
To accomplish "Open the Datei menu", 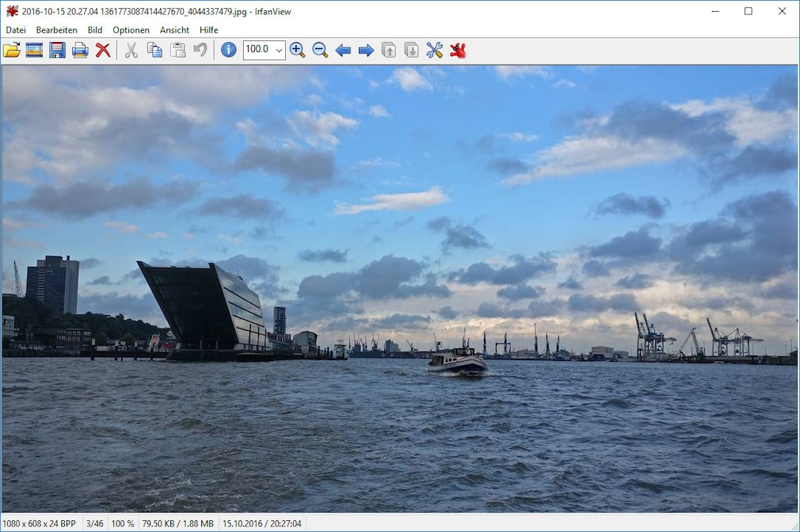I will coord(16,29).
